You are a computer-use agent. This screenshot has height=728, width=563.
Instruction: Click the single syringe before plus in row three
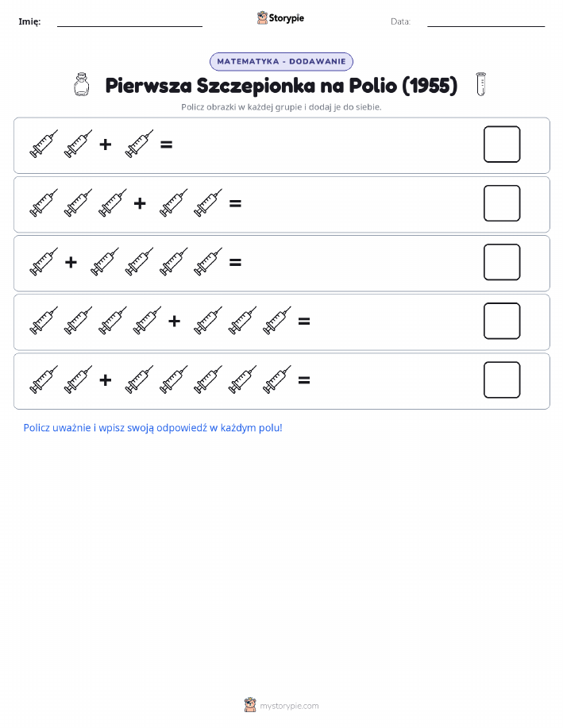44,262
